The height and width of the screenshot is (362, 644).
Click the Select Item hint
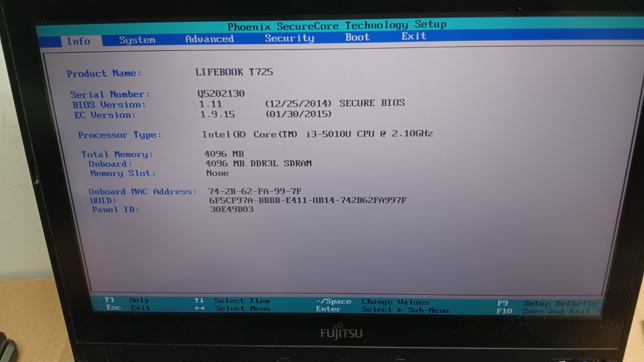[232, 301]
